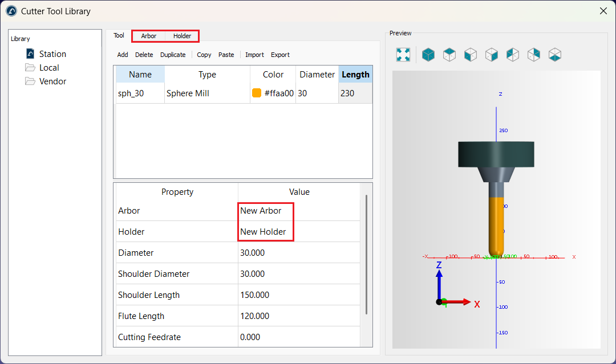Open the Local library folder
This screenshot has width=616, height=364.
(x=49, y=67)
